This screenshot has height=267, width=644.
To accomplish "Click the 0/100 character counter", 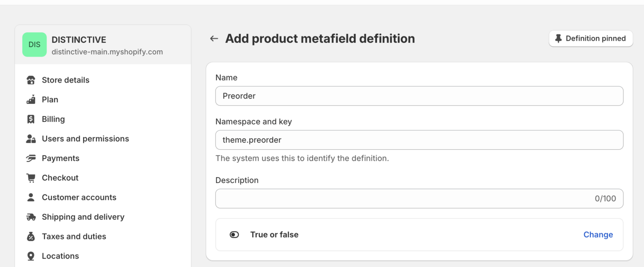I will point(606,198).
